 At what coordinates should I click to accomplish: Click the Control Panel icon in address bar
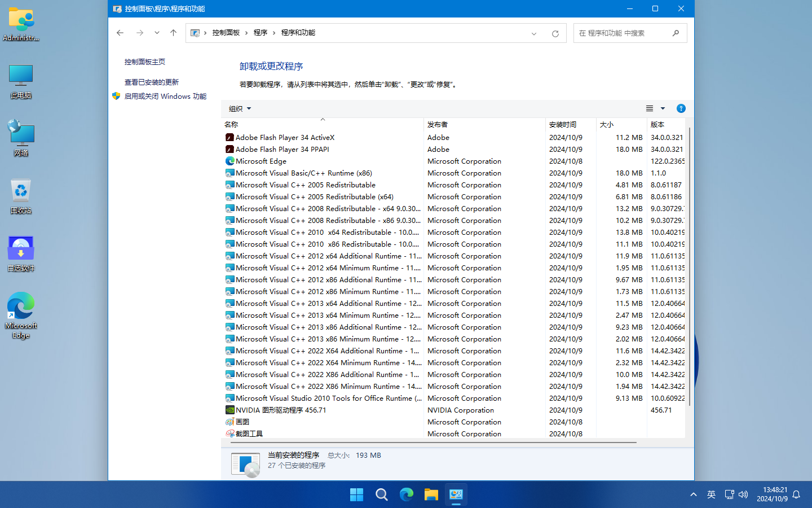click(195, 33)
